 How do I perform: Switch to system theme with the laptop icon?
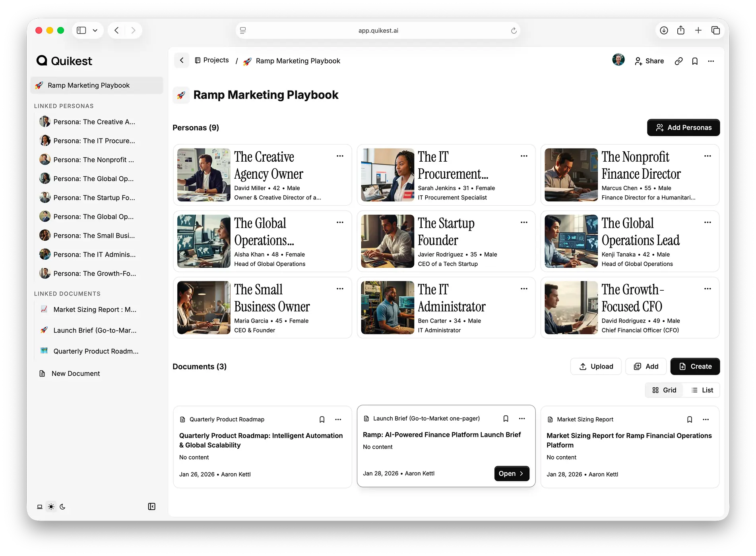tap(40, 506)
